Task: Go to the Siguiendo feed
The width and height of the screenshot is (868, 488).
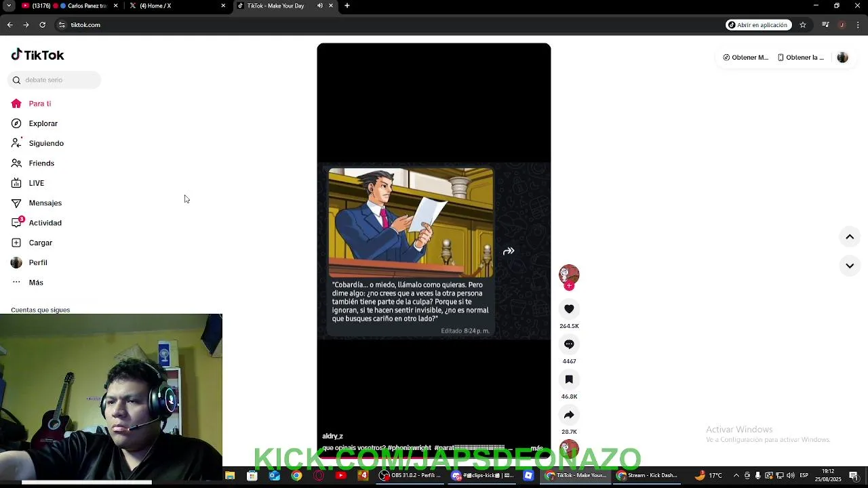Action: [x=37, y=143]
